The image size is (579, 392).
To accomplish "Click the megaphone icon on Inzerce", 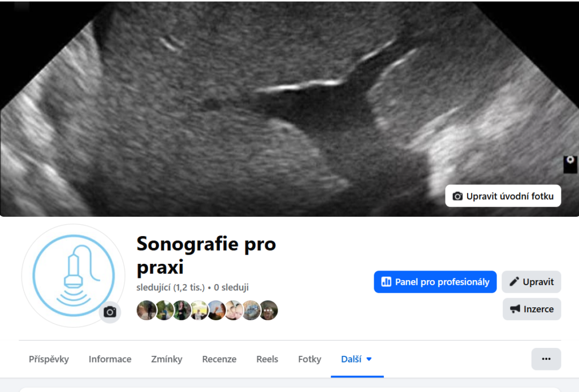I will click(515, 309).
